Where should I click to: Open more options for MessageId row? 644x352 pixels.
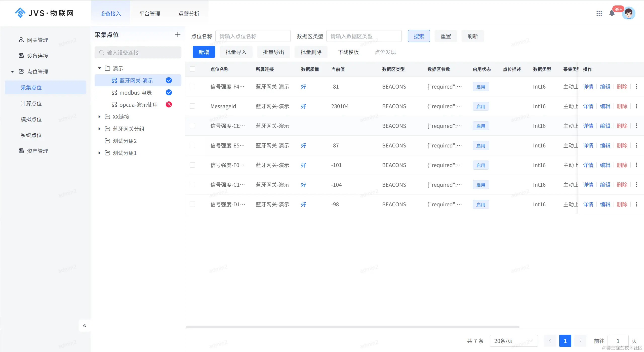tap(636, 106)
